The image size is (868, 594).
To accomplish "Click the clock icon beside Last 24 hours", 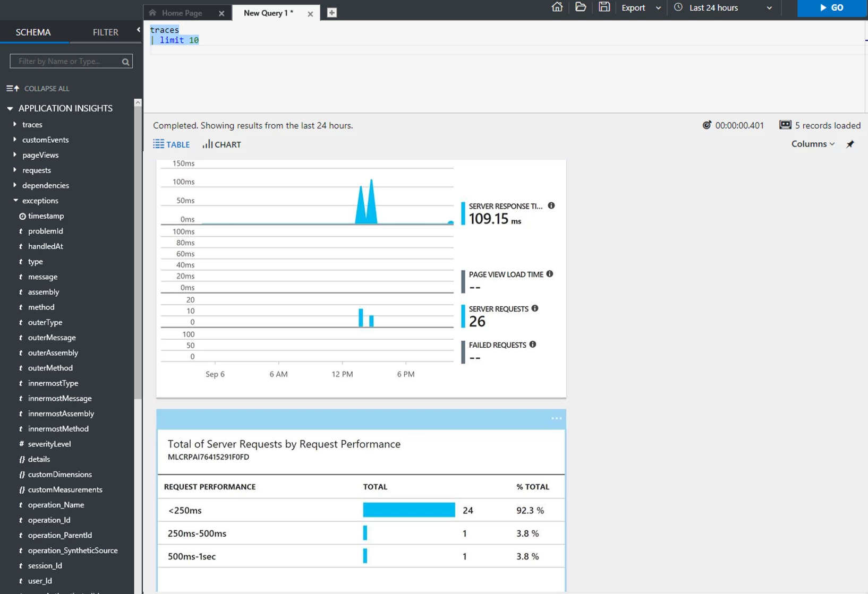I will [x=678, y=7].
